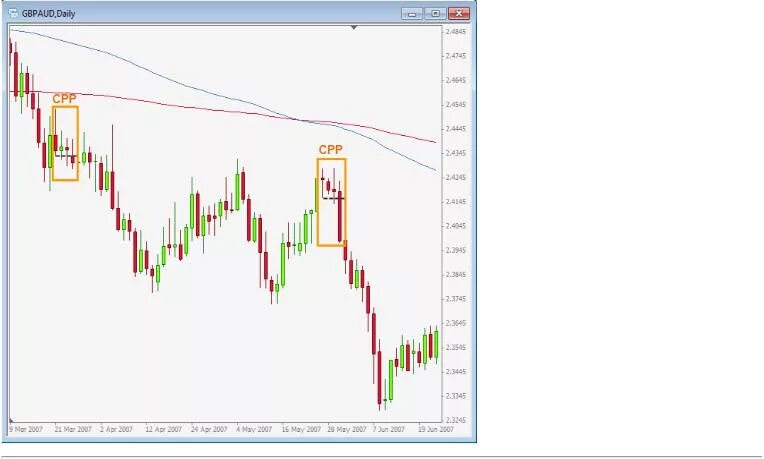Click the 12 Apr 2007 date label
Viewport: 764px width, 459px height.
164,429
